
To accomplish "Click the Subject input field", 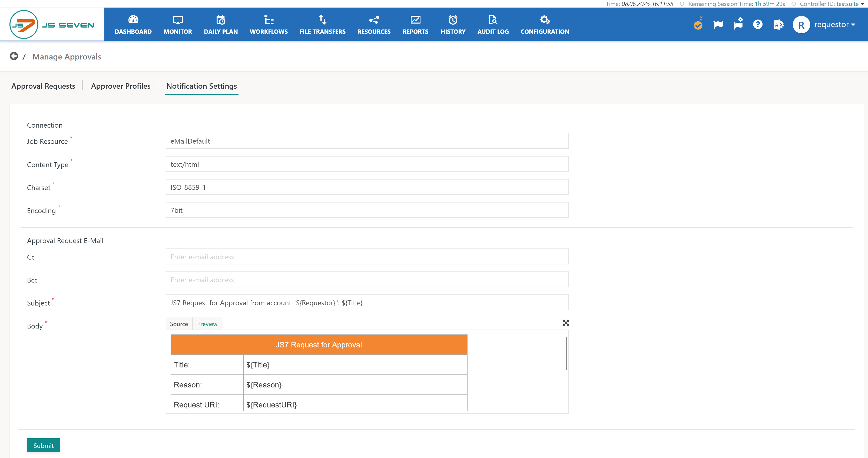I will pyautogui.click(x=367, y=303).
